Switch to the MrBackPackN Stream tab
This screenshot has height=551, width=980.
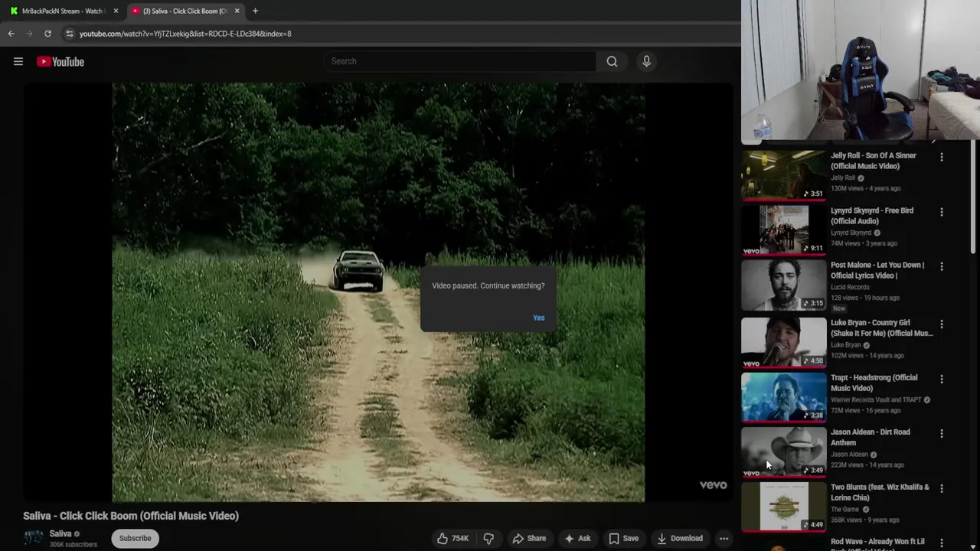pos(62,11)
